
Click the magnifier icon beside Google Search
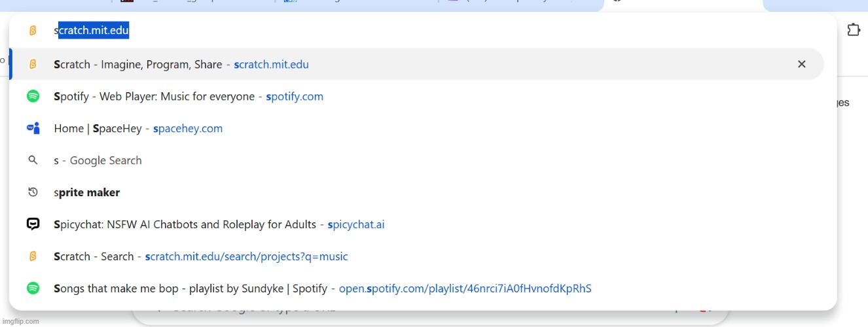coord(33,160)
